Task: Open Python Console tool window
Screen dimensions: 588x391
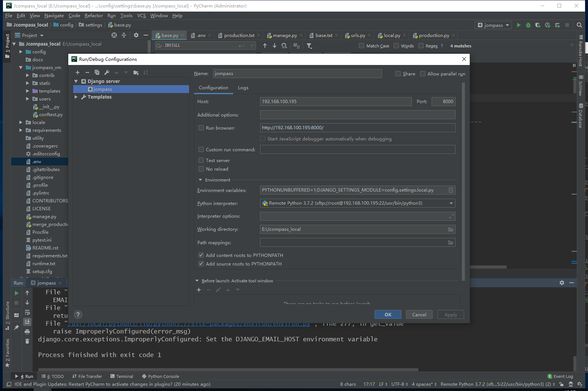Action: [x=160, y=376]
